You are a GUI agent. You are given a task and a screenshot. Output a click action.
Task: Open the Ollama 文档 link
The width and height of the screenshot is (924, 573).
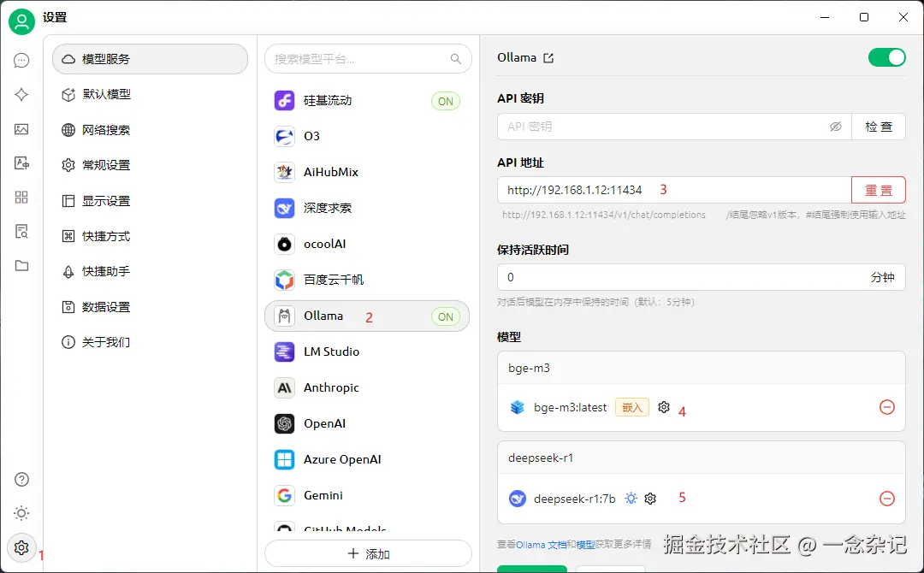tap(541, 545)
